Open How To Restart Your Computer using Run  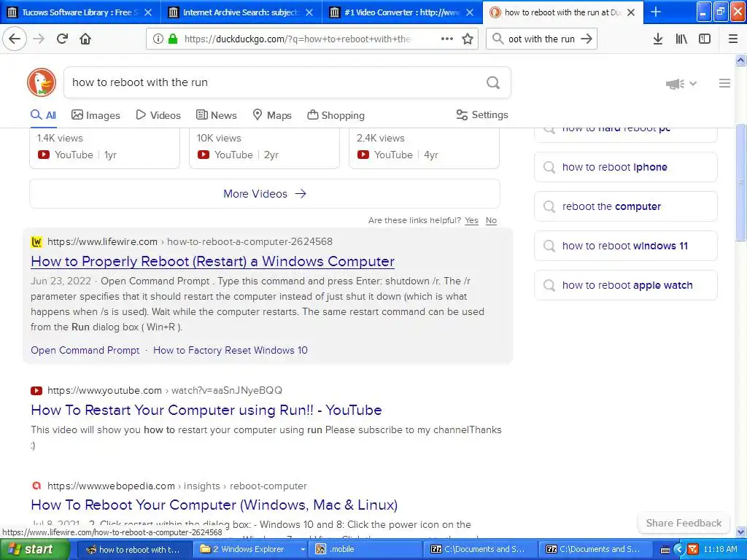[206, 410]
